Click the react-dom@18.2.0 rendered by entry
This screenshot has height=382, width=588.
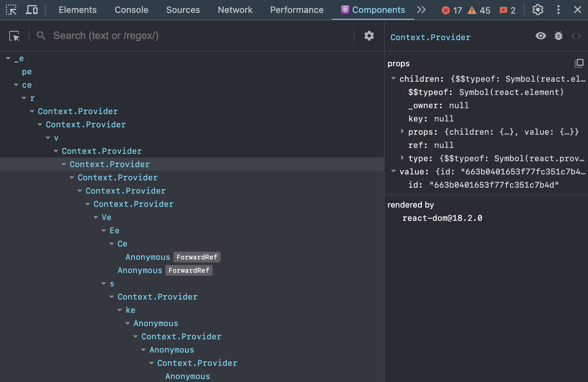click(442, 218)
